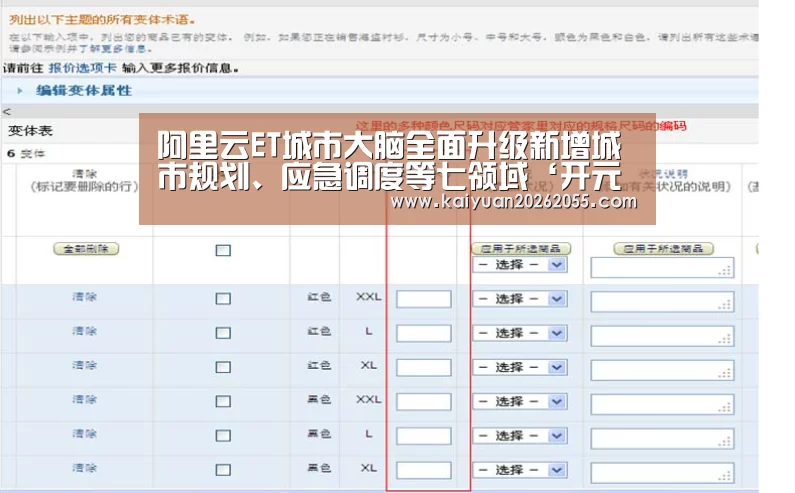Check the box for 红色 L row
The width and height of the screenshot is (795, 493).
[x=223, y=333]
